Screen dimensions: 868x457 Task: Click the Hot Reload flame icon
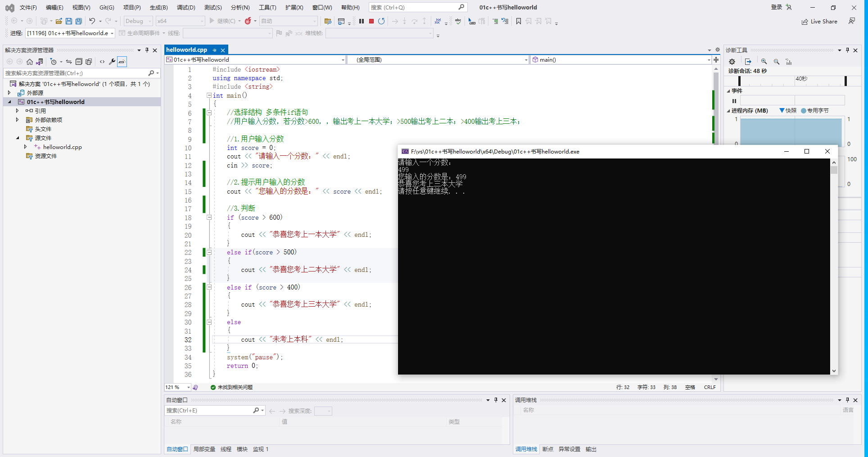[248, 21]
